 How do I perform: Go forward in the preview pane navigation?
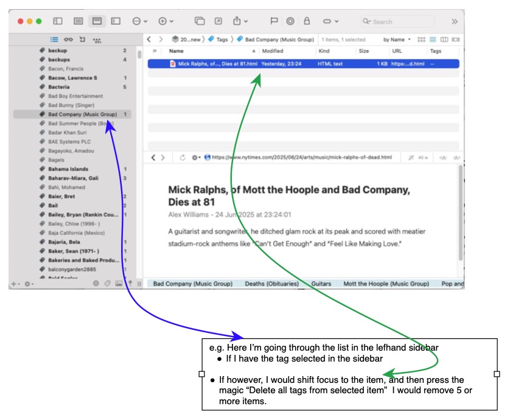point(162,158)
